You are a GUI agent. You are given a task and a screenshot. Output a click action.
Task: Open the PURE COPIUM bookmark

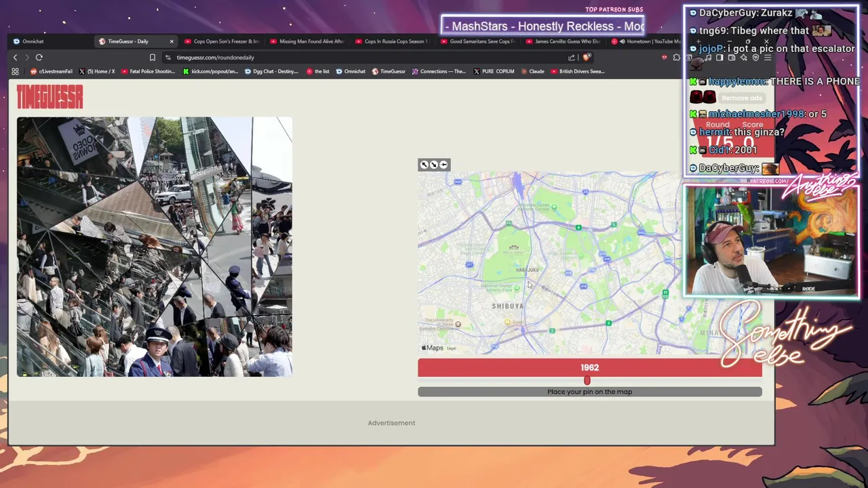pos(494,71)
